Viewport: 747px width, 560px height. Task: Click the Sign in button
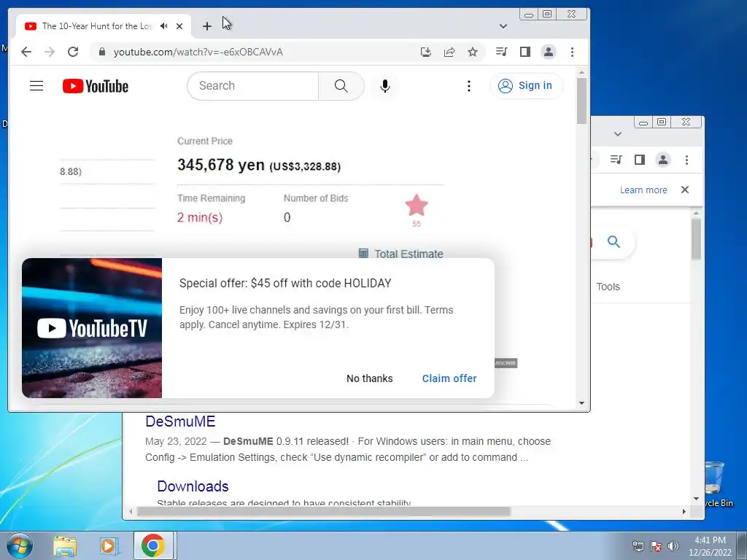click(526, 86)
